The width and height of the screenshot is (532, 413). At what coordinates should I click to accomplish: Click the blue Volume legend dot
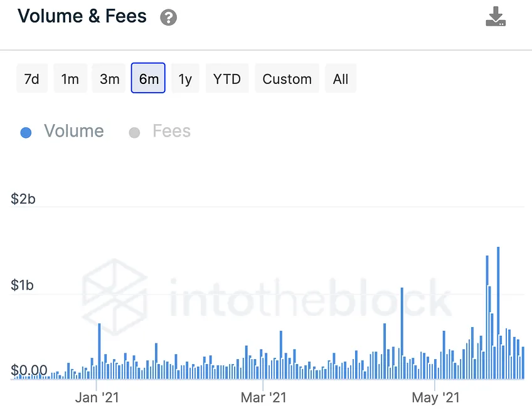pyautogui.click(x=26, y=132)
